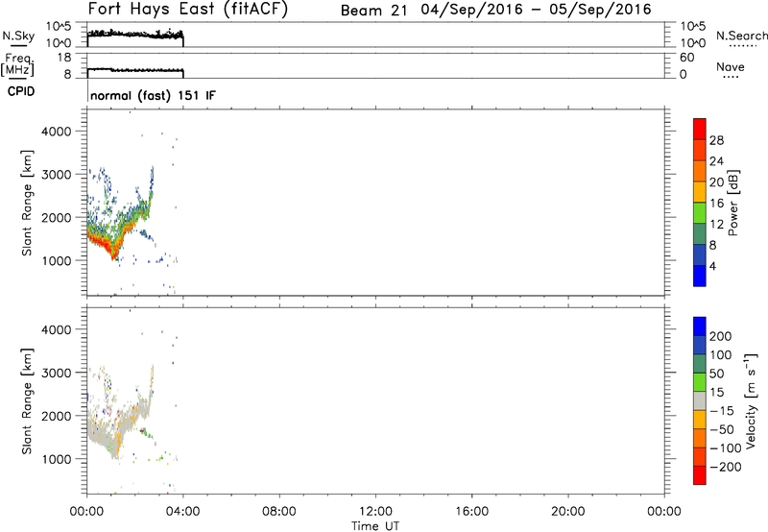768x532 pixels.
Task: Click the "-200" label on Velocity color bar
Action: tap(726, 467)
